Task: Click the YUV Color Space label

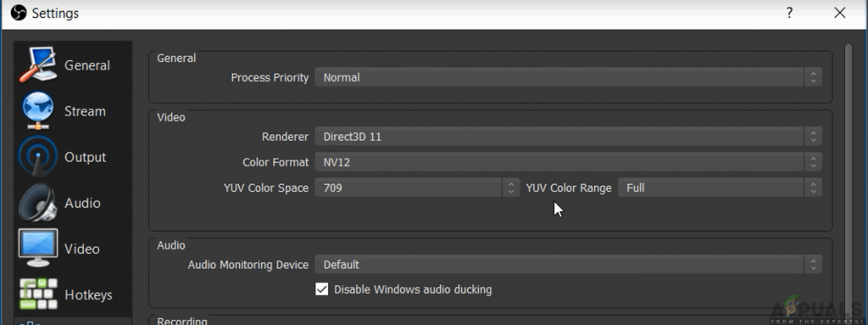Action: click(x=266, y=188)
